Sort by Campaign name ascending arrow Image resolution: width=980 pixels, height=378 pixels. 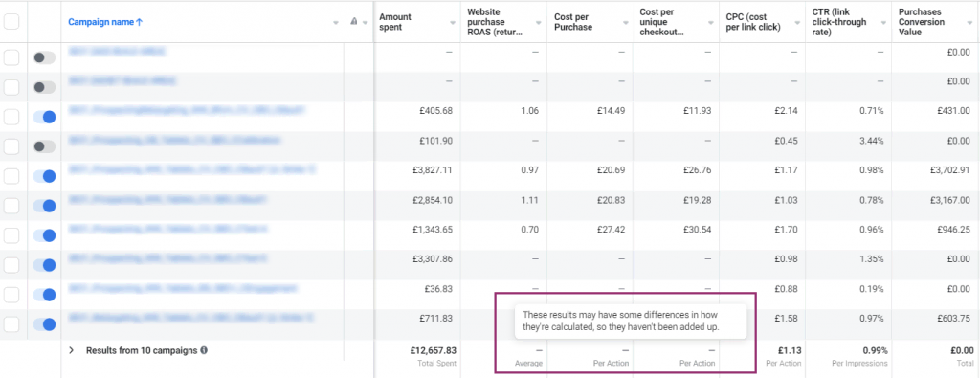tap(140, 22)
